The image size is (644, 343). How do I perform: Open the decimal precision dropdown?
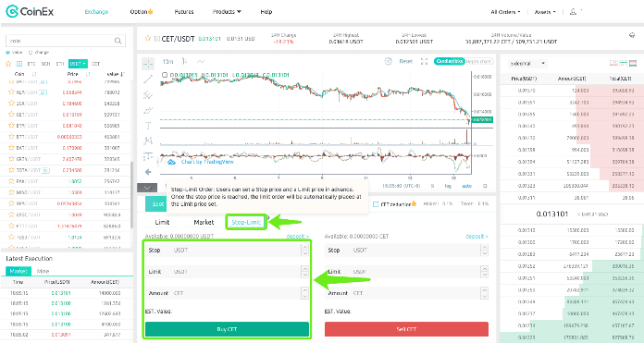tap(527, 64)
